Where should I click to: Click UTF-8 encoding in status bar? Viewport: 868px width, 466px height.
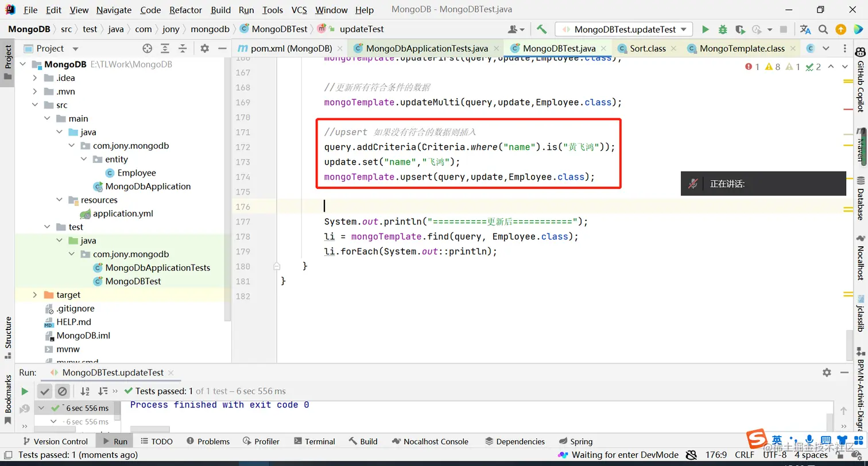775,455
